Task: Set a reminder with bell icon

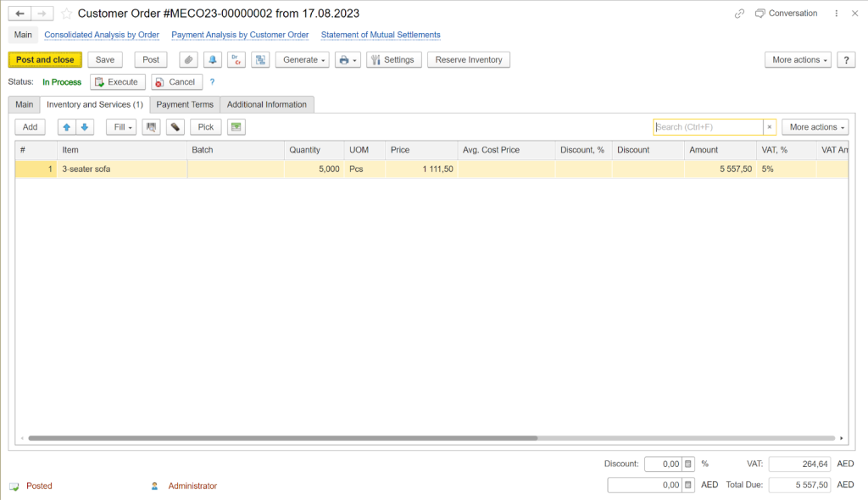Action: click(x=213, y=60)
